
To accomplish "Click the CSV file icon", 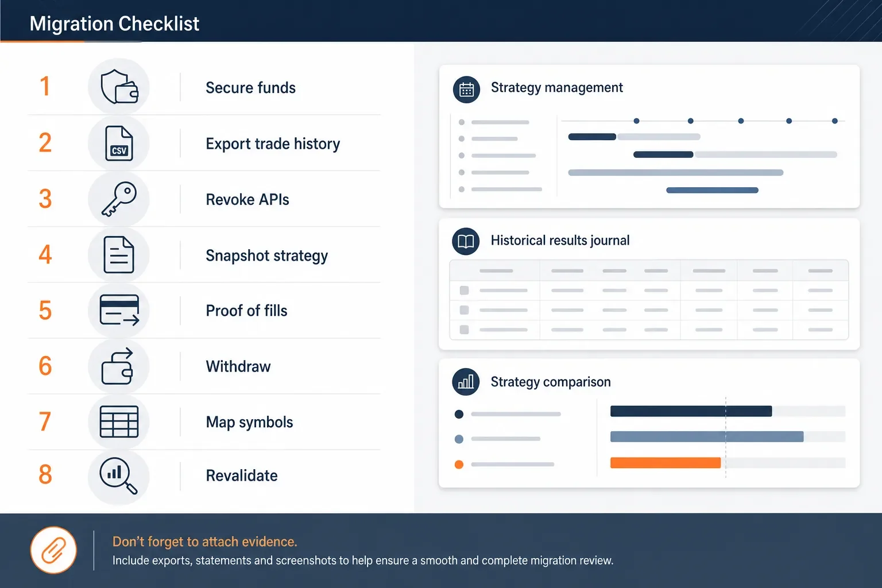I will 119,143.
